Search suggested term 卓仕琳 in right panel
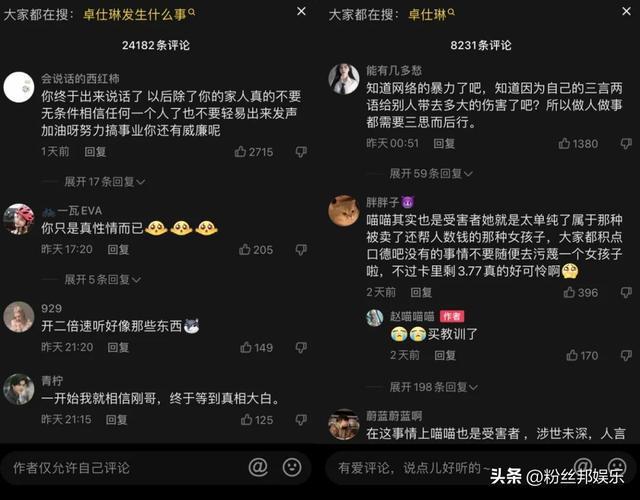 point(431,15)
